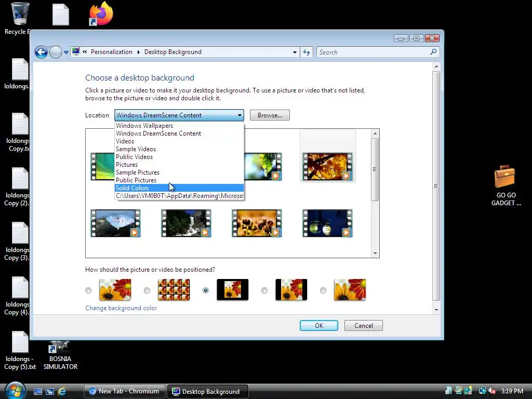
Task: Click the Cancel button
Action: (363, 325)
